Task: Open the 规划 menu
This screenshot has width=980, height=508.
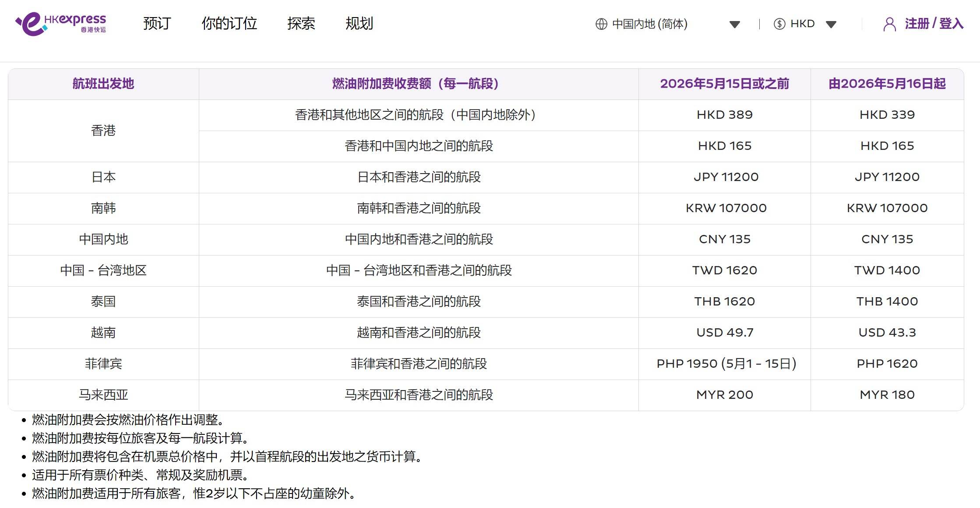Action: click(359, 23)
